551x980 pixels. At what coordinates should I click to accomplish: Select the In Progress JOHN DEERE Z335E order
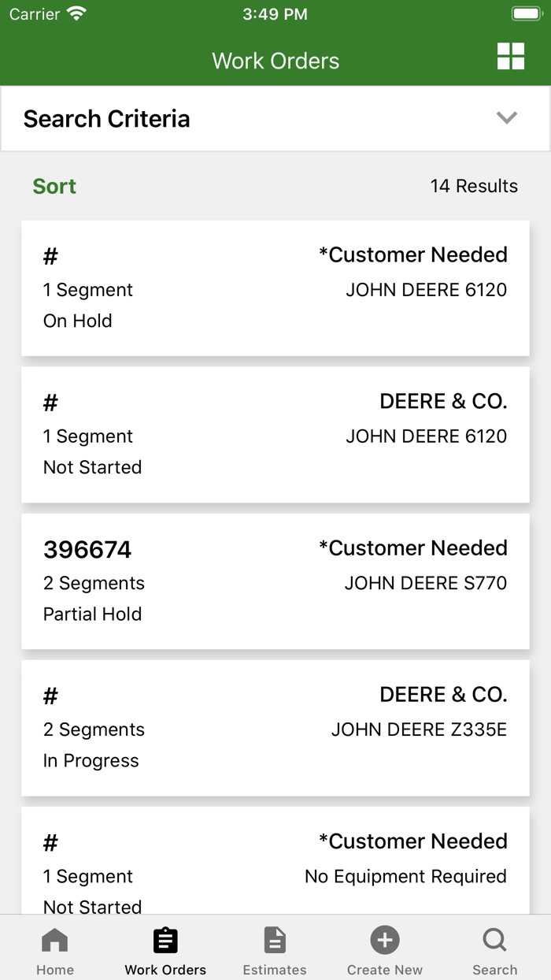[x=275, y=727]
